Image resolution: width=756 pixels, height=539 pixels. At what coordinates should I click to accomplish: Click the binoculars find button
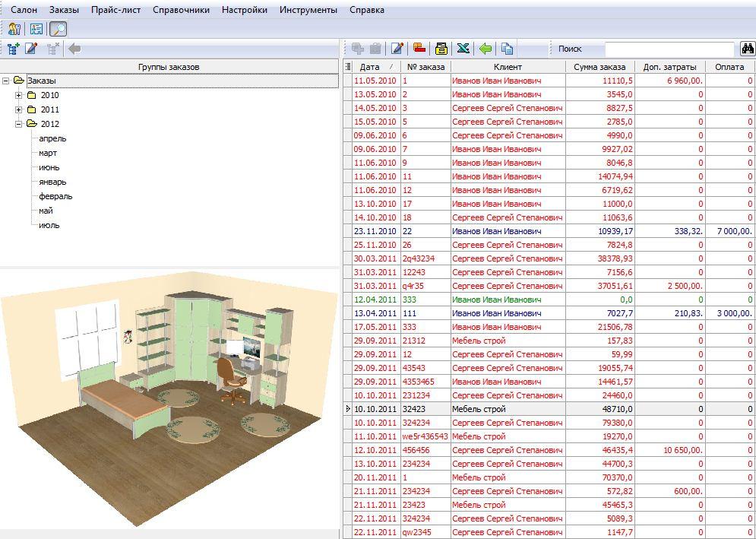pos(748,49)
